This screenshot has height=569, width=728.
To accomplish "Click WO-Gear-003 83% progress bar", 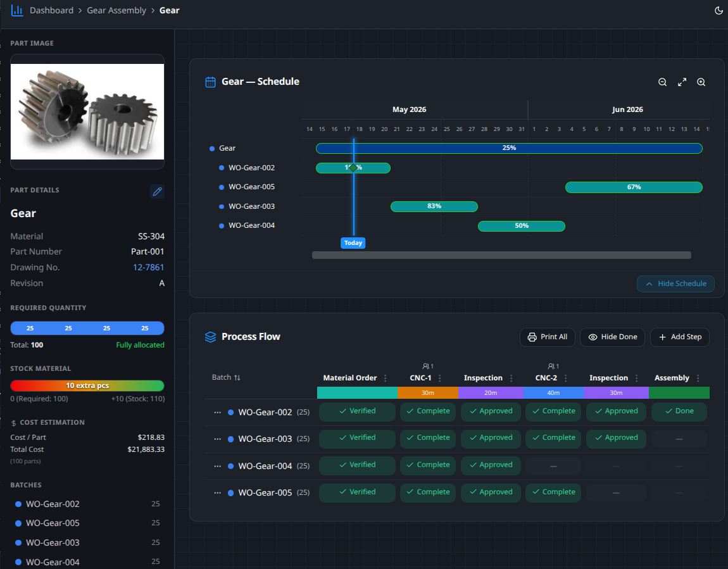I will tap(434, 206).
